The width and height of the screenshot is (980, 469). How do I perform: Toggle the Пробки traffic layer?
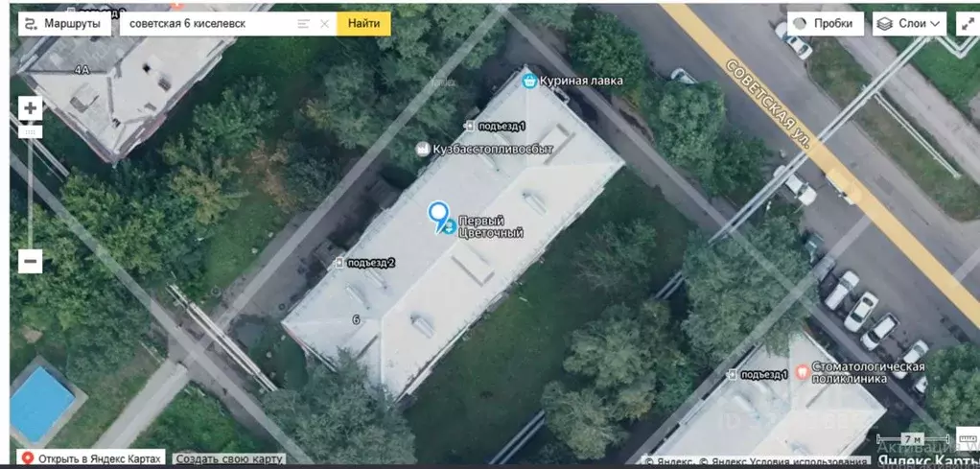pyautogui.click(x=825, y=24)
